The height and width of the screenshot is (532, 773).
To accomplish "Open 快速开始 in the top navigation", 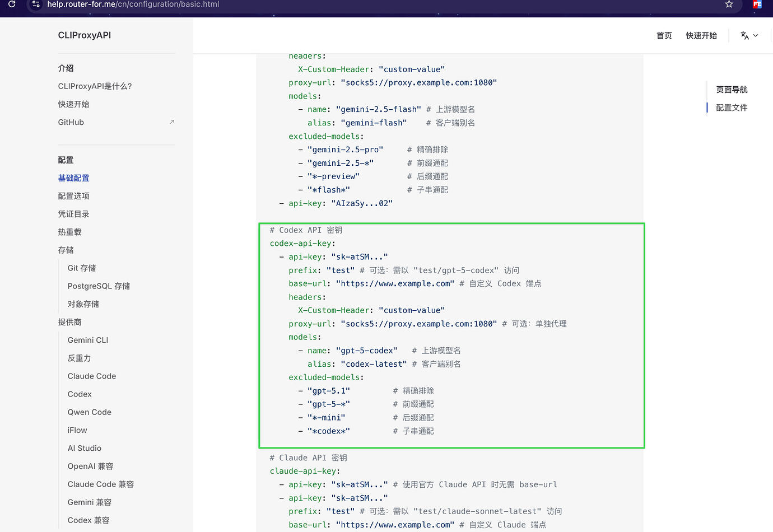I will click(701, 35).
